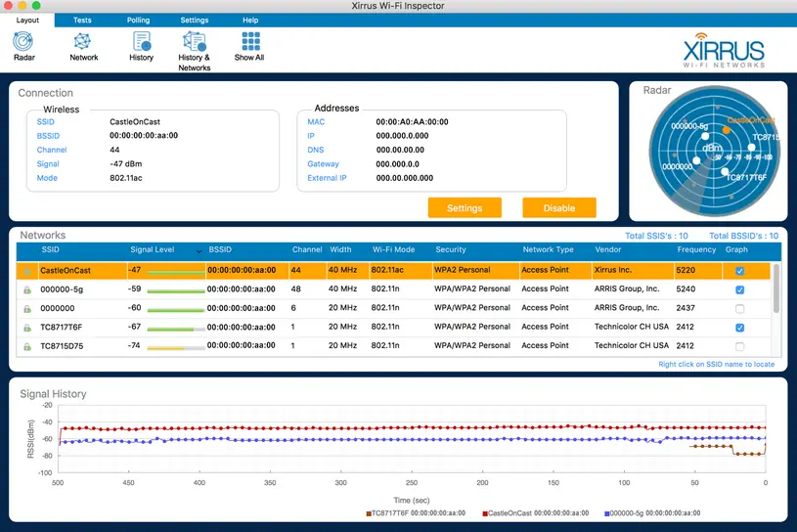The height and width of the screenshot is (532, 797).
Task: Click 000000-5g blue legend swatch
Action: point(607,513)
